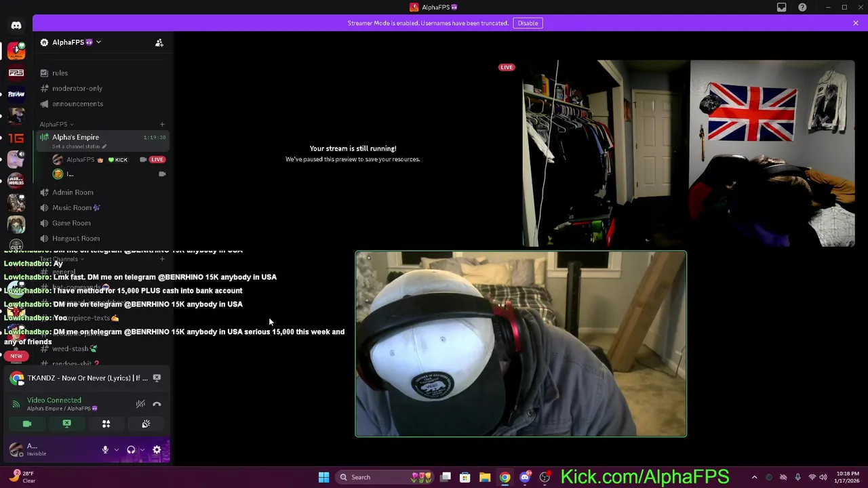Focus the live stream video tile
Screen dimensions: 868x488
[688, 154]
